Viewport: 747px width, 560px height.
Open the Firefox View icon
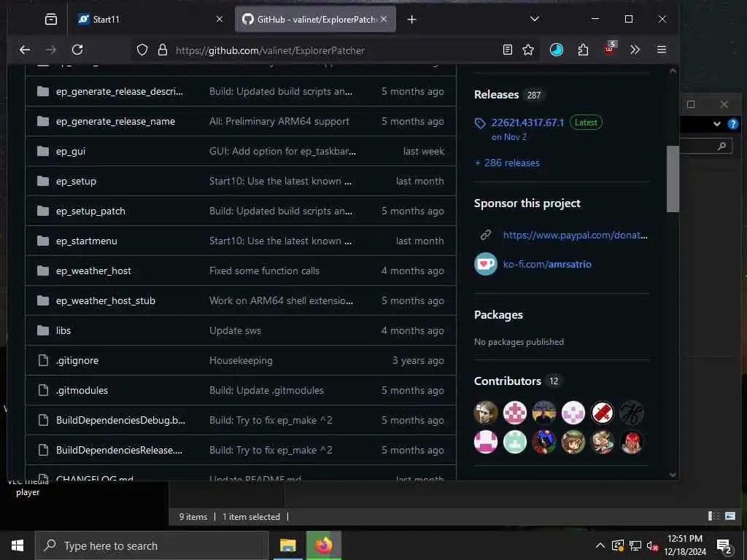(51, 19)
